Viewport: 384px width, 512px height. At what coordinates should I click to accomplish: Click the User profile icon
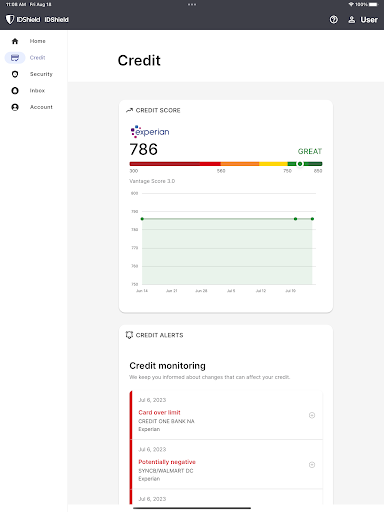point(352,20)
